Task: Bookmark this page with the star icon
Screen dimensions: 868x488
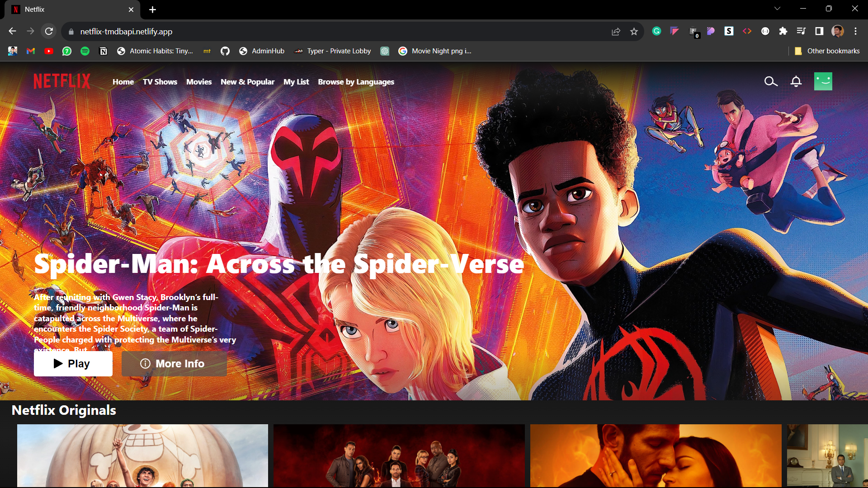Action: pos(634,32)
